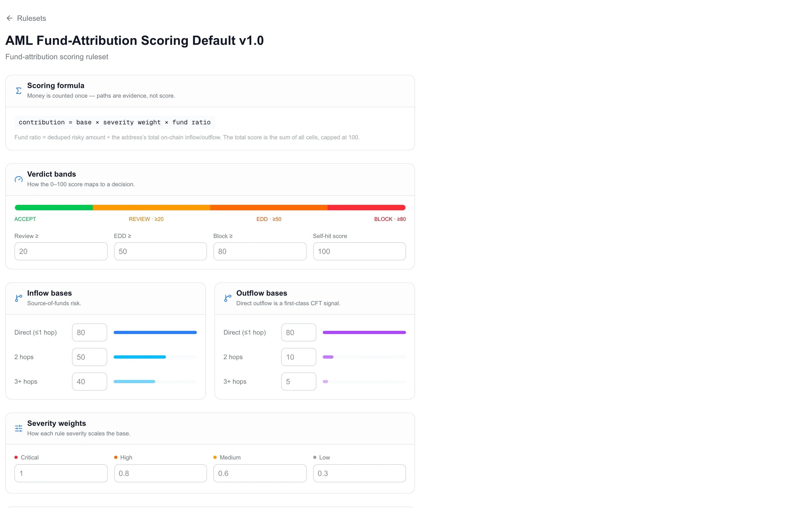
Task: Focus the EDD ≥ threshold field
Action: (x=160, y=251)
